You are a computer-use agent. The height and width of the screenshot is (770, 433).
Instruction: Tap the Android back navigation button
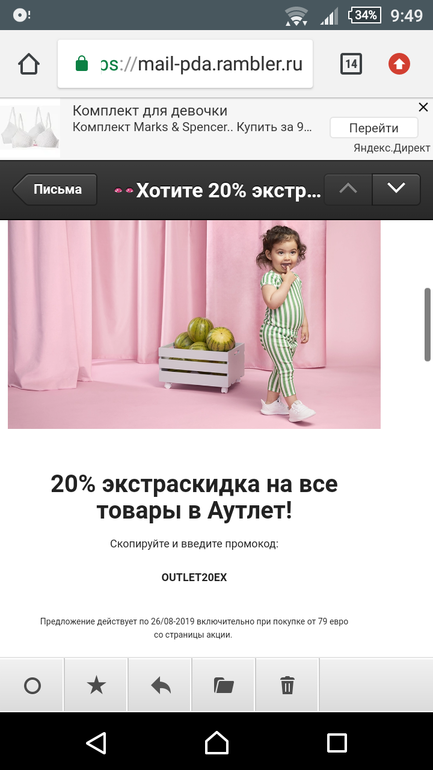coord(96,742)
